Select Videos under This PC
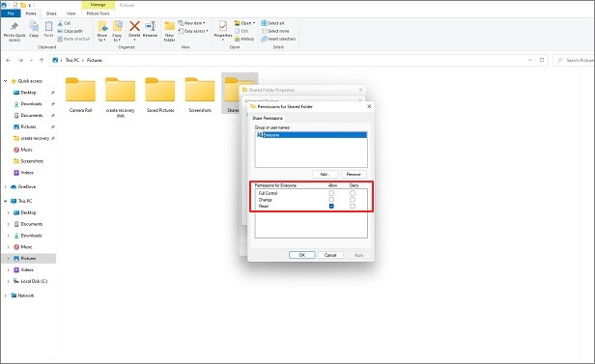 [23, 270]
